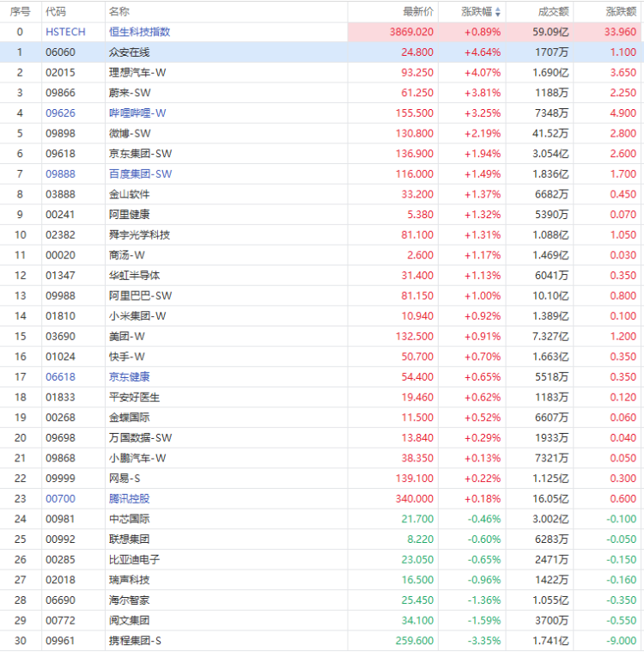Select the 中芯国际 row
This screenshot has height=652, width=644.
(x=322, y=519)
